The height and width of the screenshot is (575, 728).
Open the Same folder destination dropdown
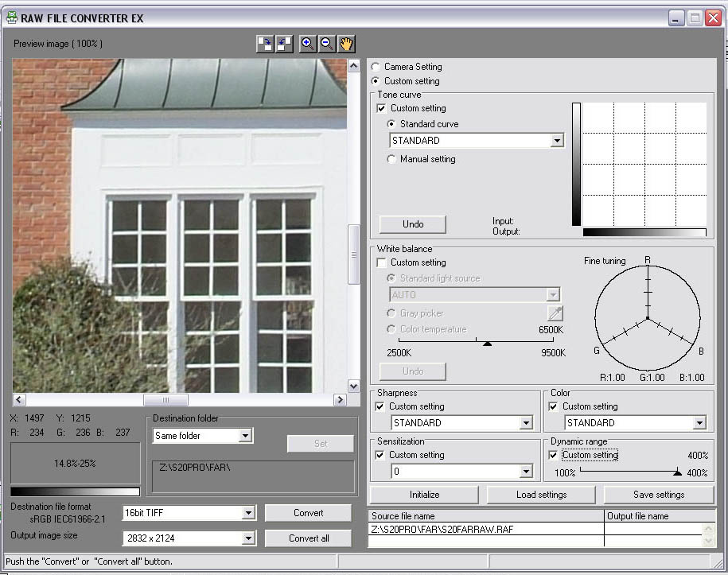click(x=245, y=436)
